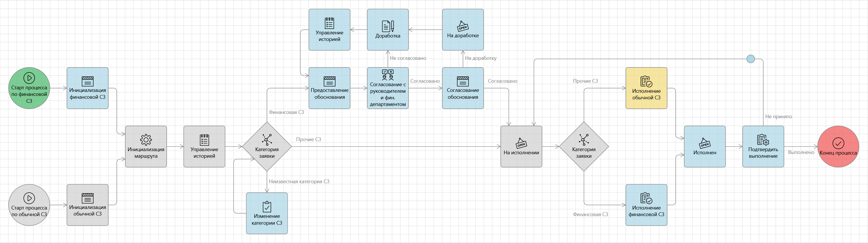
Task: Click the Неизвестная категория СЗ edge label
Action: [x=299, y=181]
